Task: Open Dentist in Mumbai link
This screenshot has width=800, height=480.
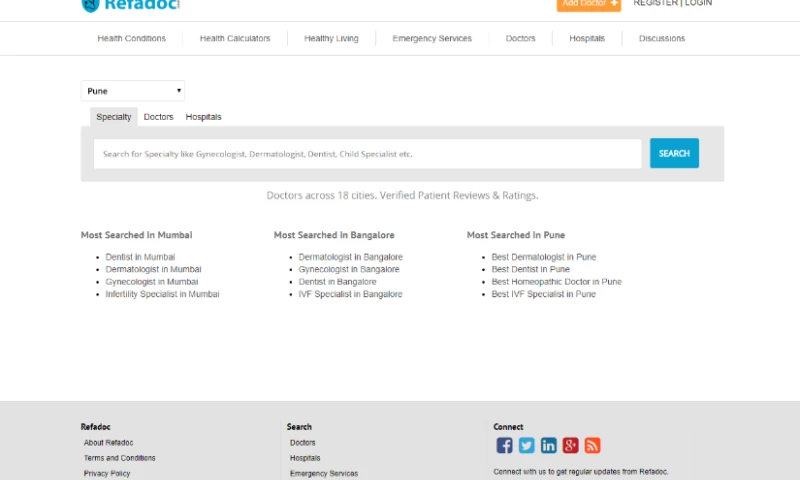Action: coord(140,257)
